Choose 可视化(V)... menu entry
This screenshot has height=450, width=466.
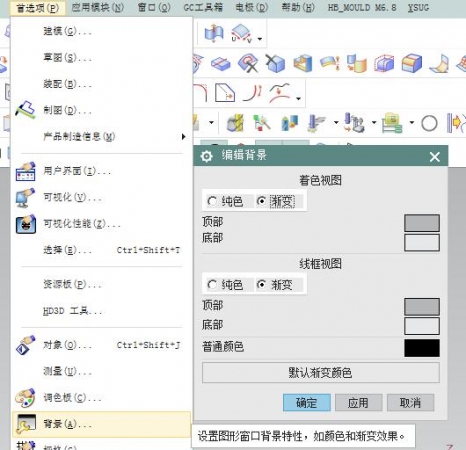coord(102,197)
